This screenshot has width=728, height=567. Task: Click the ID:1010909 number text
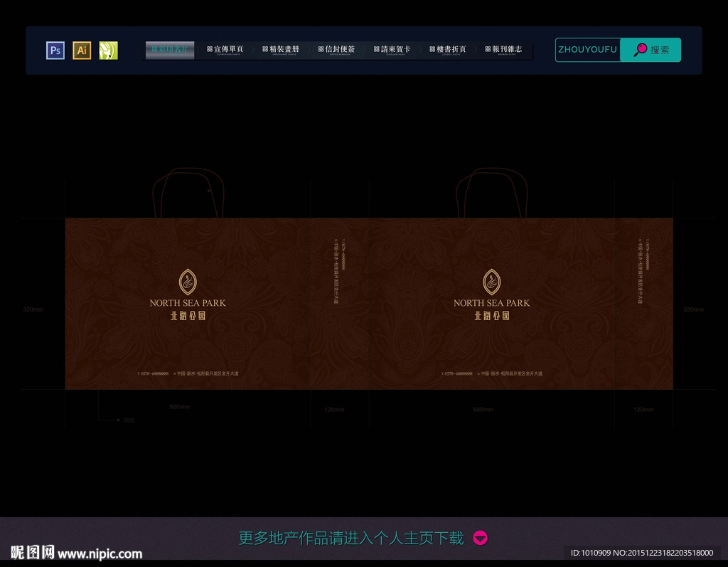591,553
